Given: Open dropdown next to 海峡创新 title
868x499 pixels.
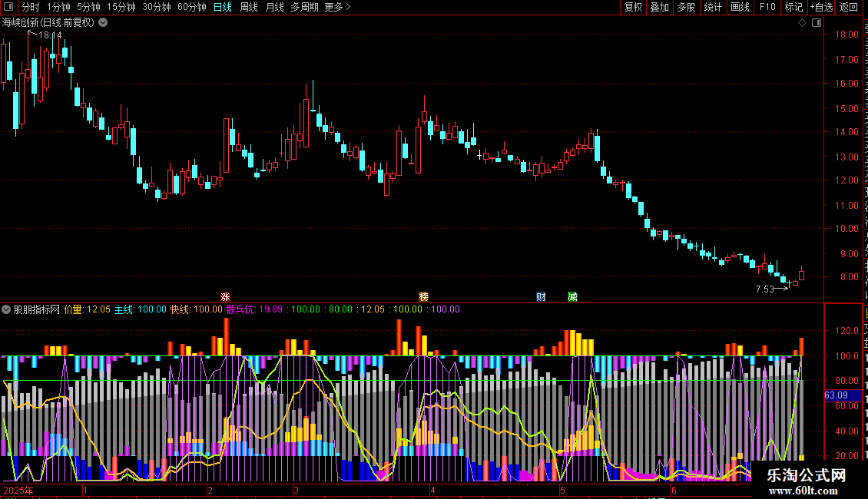Looking at the screenshot, I should [103, 22].
